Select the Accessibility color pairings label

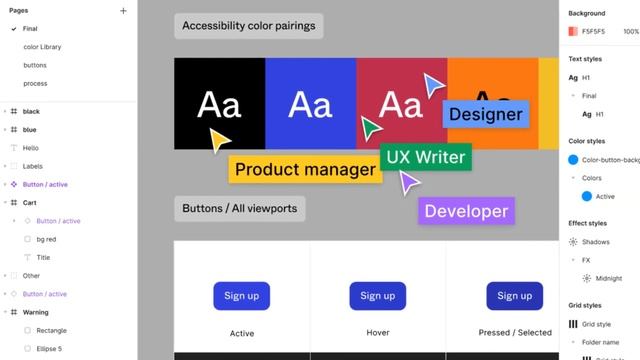pyautogui.click(x=249, y=26)
